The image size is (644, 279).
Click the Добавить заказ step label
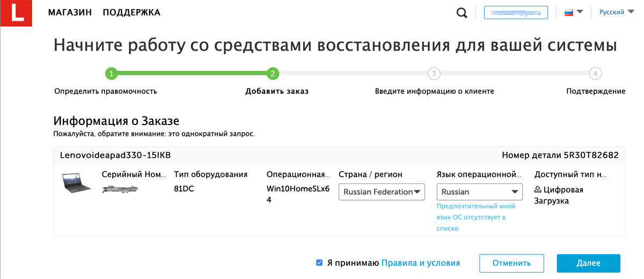[277, 91]
